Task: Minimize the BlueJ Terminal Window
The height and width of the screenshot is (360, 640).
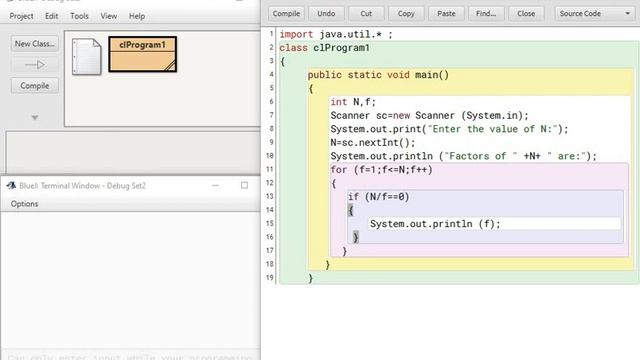Action: 216,186
